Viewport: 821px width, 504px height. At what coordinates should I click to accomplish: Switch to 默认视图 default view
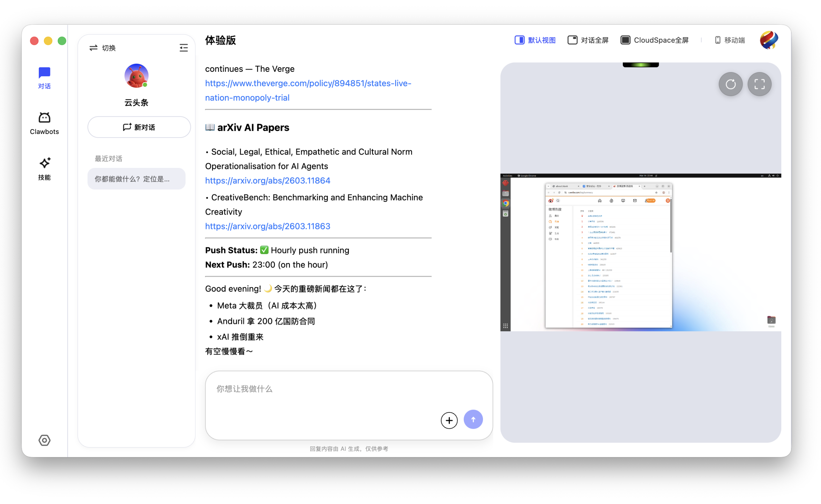tap(535, 40)
